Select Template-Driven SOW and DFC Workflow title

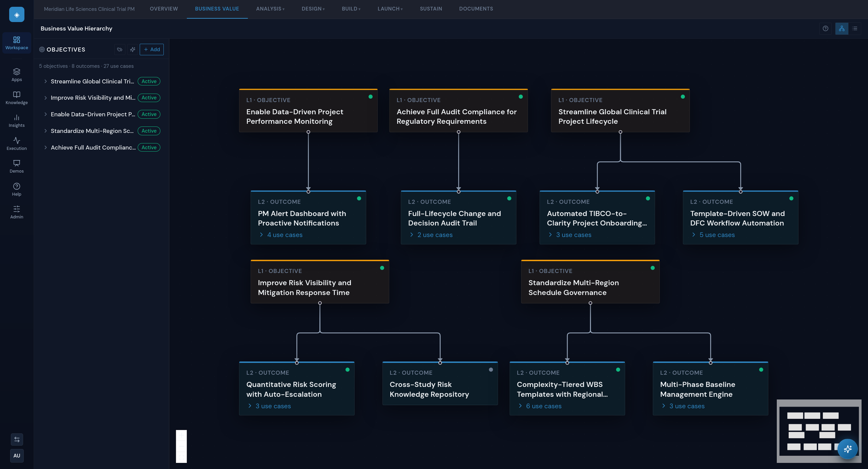pyautogui.click(x=737, y=218)
